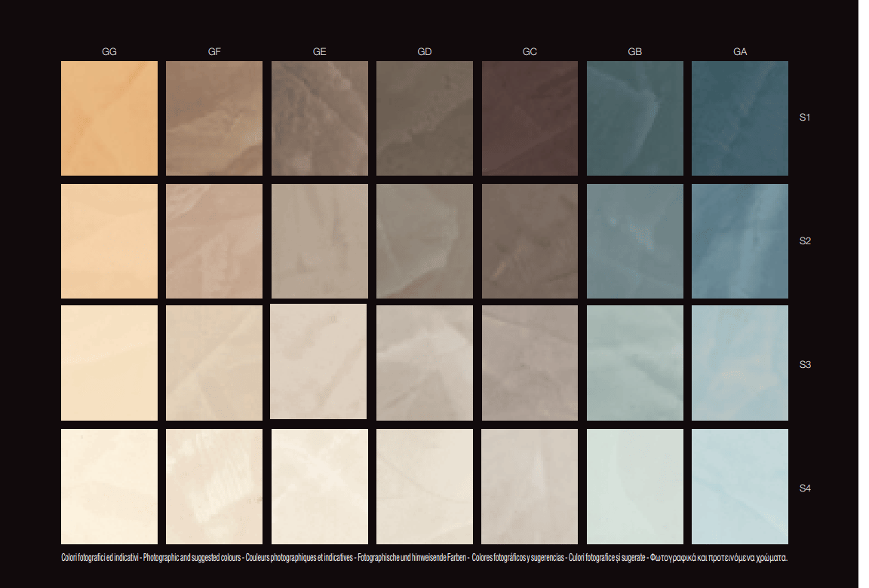Viewport: 869px width, 588px height.
Task: Choose the GG S4 cream swatch
Action: [109, 486]
